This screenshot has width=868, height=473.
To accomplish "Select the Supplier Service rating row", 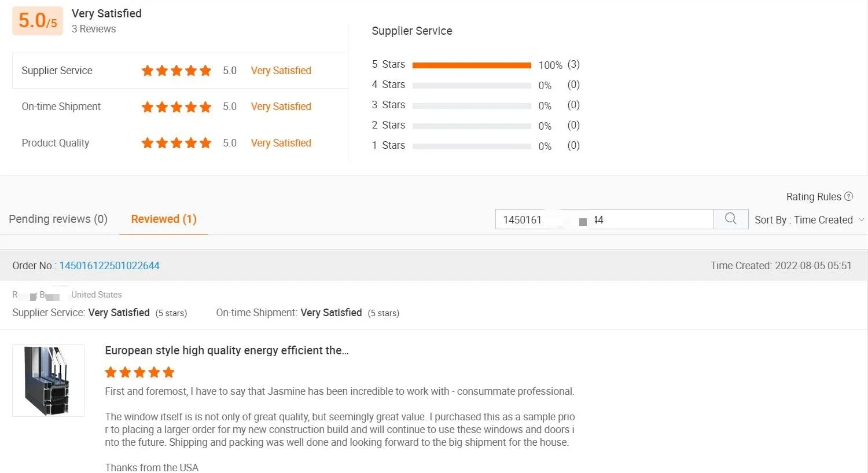I will pos(180,71).
